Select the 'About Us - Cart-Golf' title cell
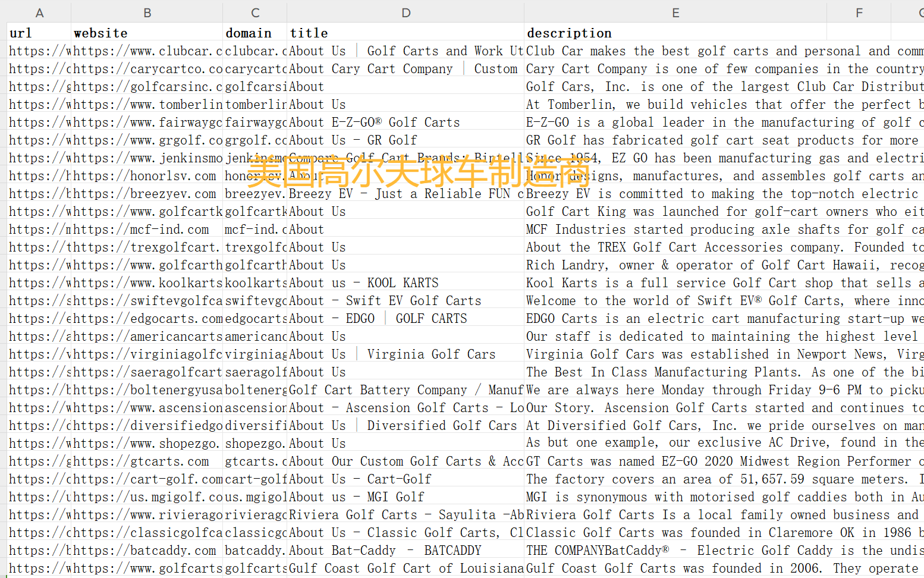 (x=406, y=479)
